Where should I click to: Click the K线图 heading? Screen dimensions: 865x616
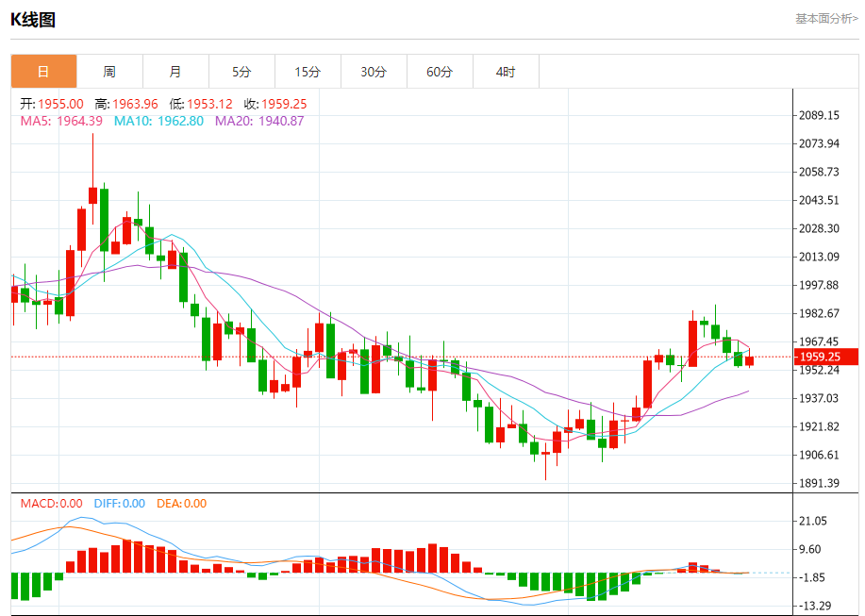(33, 20)
